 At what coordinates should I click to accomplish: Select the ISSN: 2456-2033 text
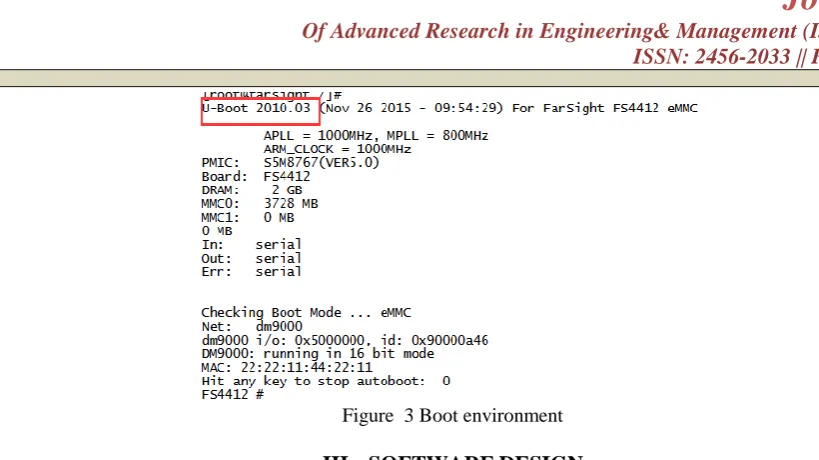click(711, 56)
